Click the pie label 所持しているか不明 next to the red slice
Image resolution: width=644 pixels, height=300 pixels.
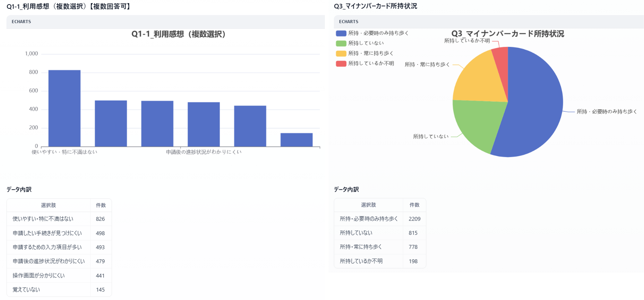[467, 41]
